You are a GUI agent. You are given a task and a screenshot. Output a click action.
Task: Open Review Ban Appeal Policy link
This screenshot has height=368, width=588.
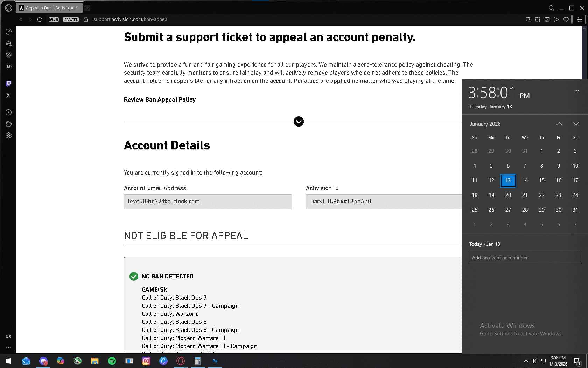click(160, 100)
